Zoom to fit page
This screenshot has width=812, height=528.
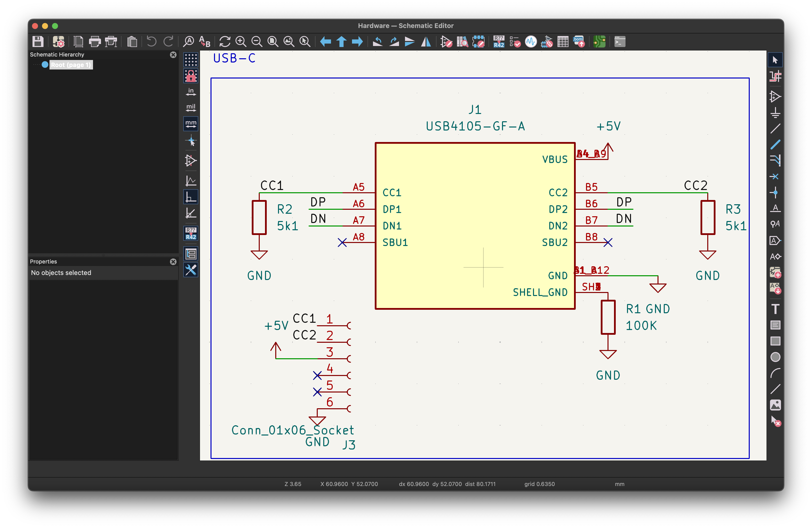pyautogui.click(x=272, y=41)
